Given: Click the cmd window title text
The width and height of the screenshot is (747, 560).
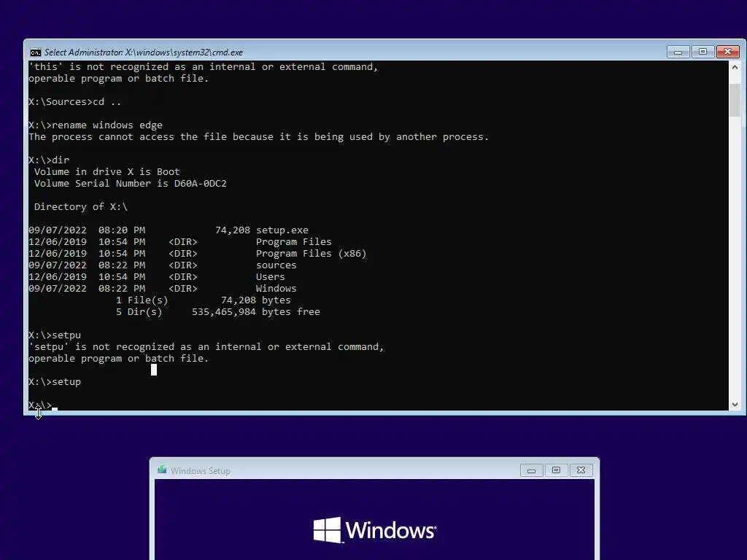Looking at the screenshot, I should point(144,52).
